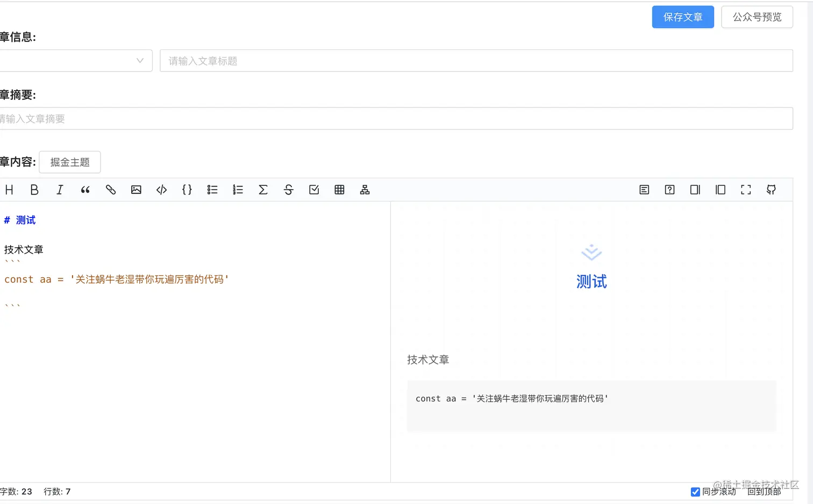Image resolution: width=813 pixels, height=504 pixels.
Task: Insert a code block with braces icon
Action: tap(187, 190)
